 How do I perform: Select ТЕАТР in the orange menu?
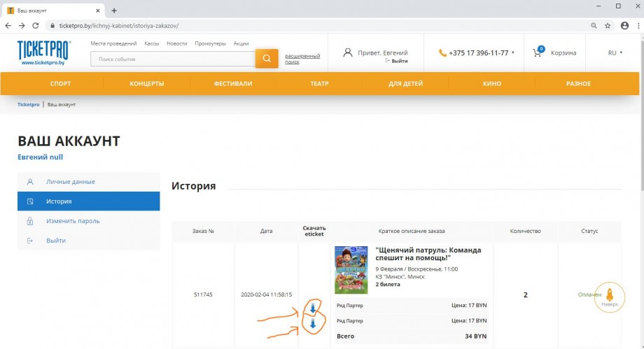(x=319, y=84)
